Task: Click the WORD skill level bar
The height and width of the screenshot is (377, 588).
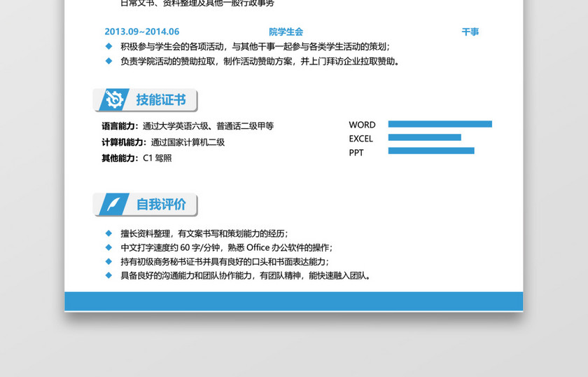Action: point(440,124)
